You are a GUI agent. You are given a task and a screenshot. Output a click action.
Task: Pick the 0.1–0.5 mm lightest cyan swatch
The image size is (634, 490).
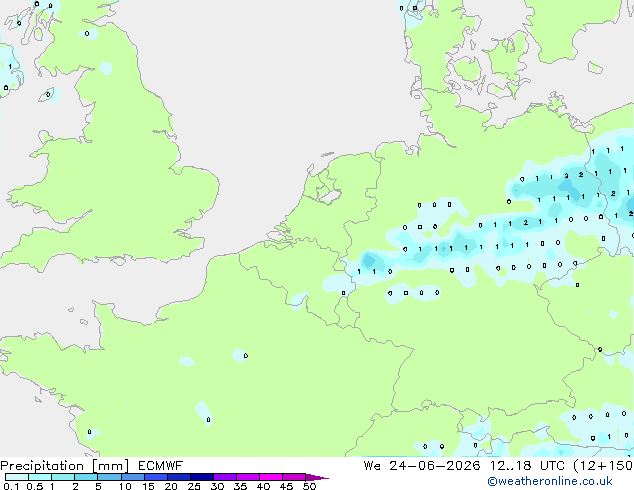point(17,477)
